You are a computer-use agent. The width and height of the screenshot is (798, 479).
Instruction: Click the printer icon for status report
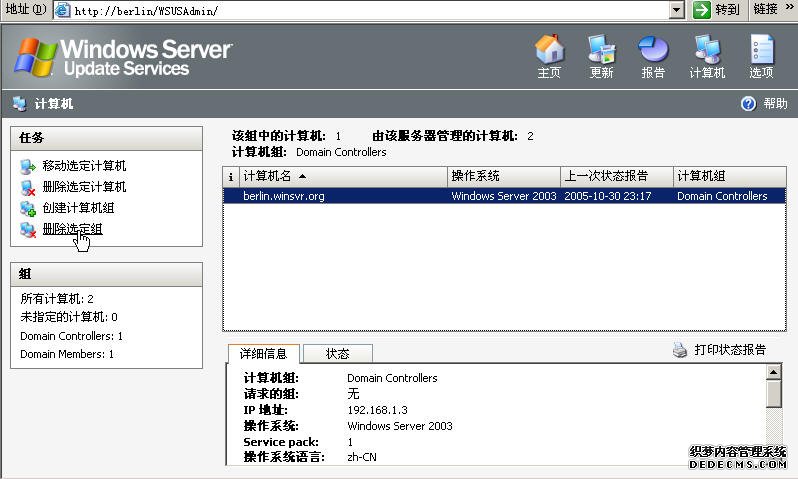pyautogui.click(x=680, y=350)
